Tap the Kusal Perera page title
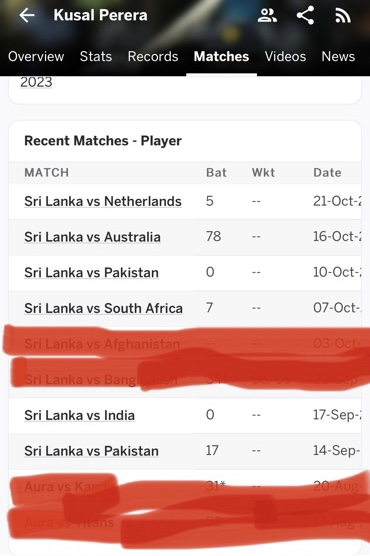Screen dimensions: 370x556 pyautogui.click(x=100, y=15)
